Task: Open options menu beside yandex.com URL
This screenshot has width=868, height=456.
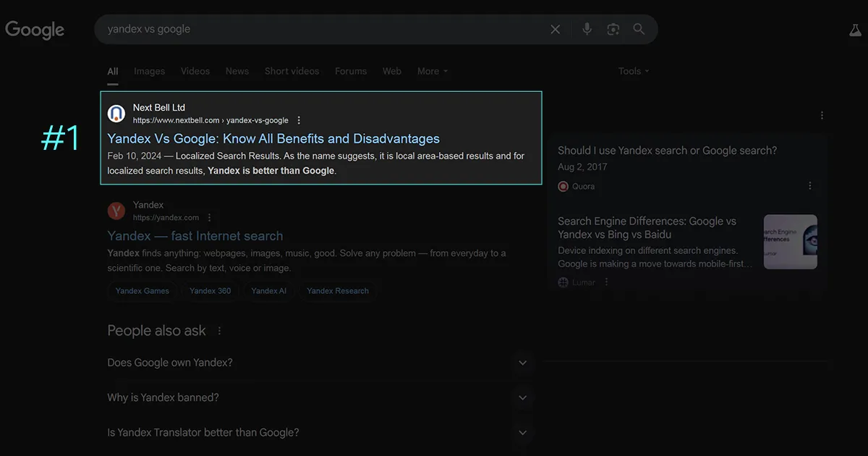Action: tap(210, 217)
